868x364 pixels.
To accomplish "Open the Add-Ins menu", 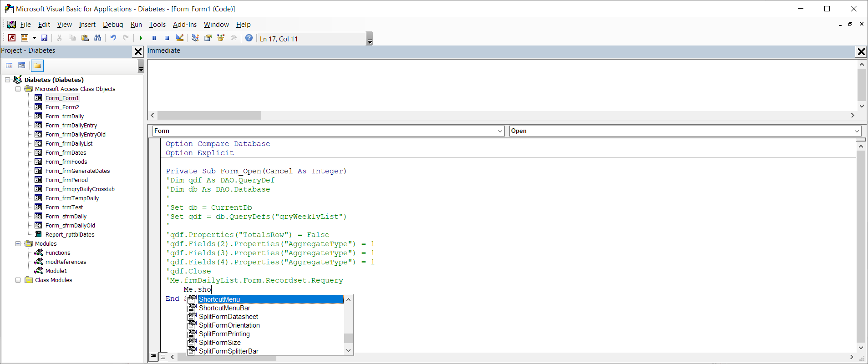I will 185,25.
